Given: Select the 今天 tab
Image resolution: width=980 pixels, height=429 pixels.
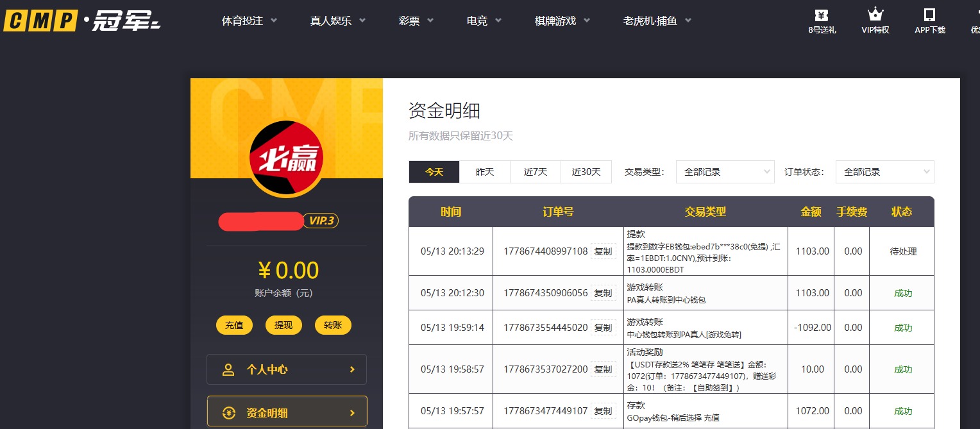Looking at the screenshot, I should tap(434, 172).
